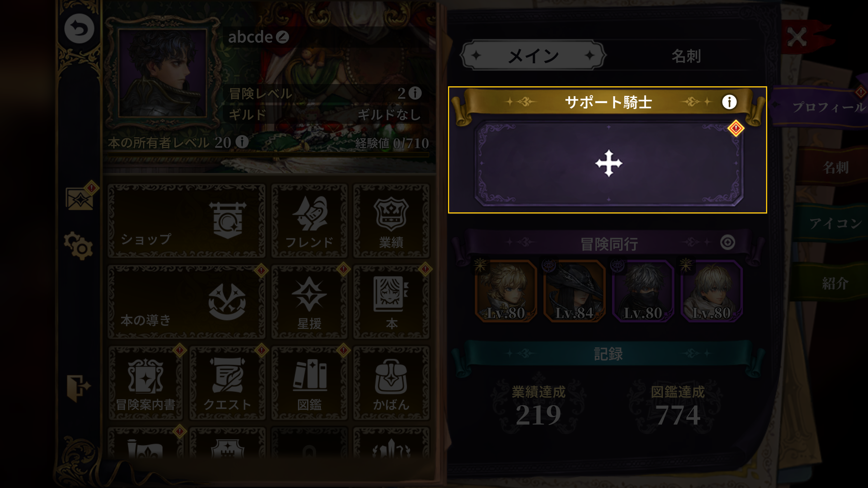
Task: Open the 業績 achievements tile
Action: [x=391, y=221]
